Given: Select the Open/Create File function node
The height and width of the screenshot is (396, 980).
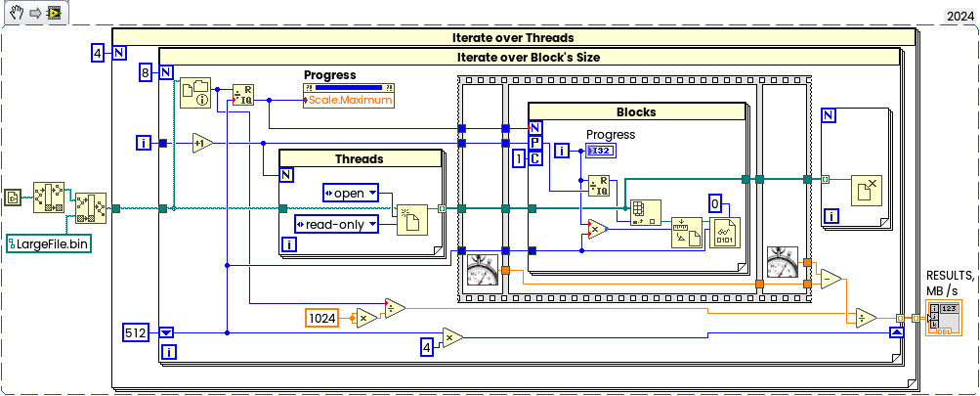Looking at the screenshot, I should (x=412, y=220).
